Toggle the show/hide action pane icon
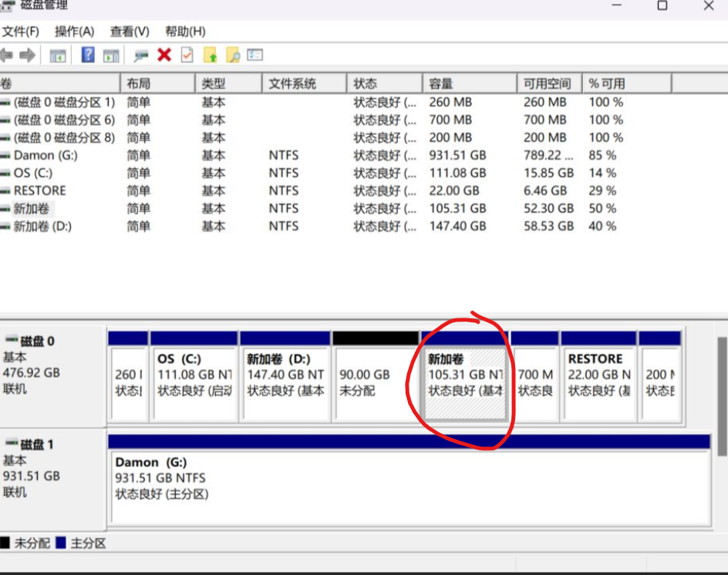The image size is (728, 575). [x=111, y=55]
